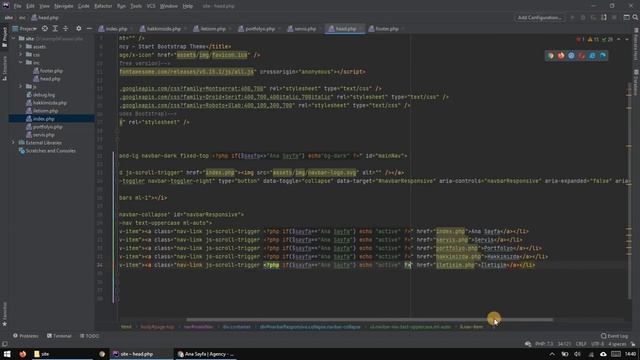
Task: Open the Favorites side tab
Action: (4, 315)
